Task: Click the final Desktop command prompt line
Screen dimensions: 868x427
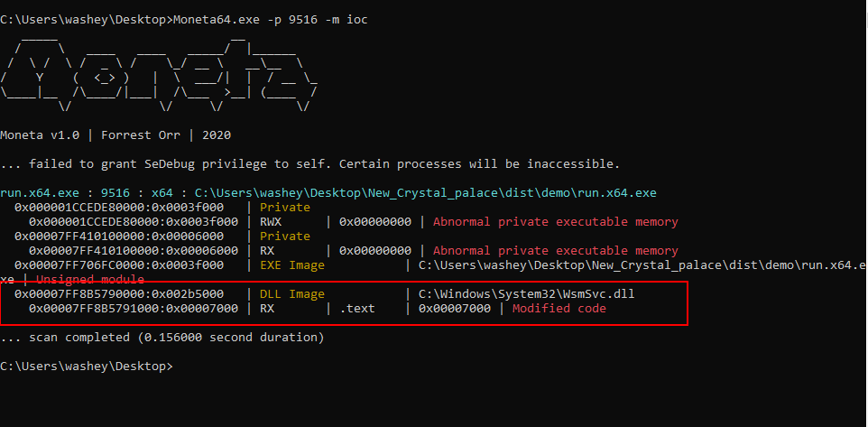Action: pyautogui.click(x=86, y=367)
